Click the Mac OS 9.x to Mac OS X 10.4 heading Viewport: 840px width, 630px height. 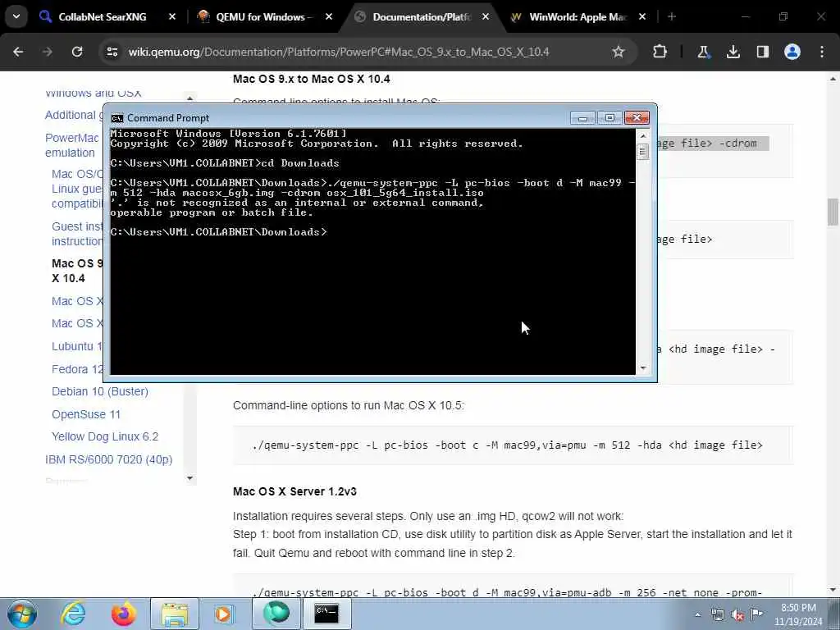(x=311, y=79)
